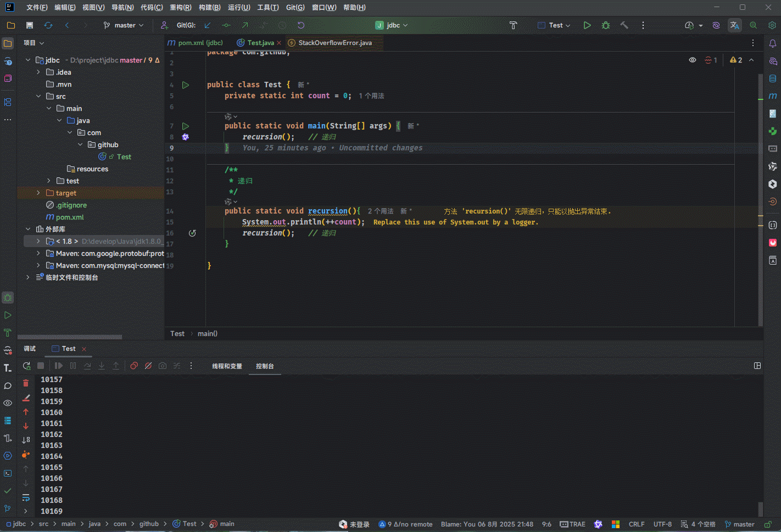Switch to the 线程和变量 debug tab
781x532 pixels.
[227, 366]
